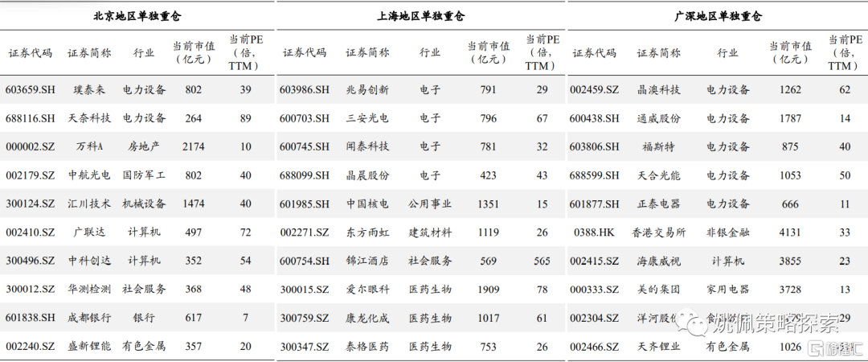Select the 晶晨股份 security name

tap(367, 175)
